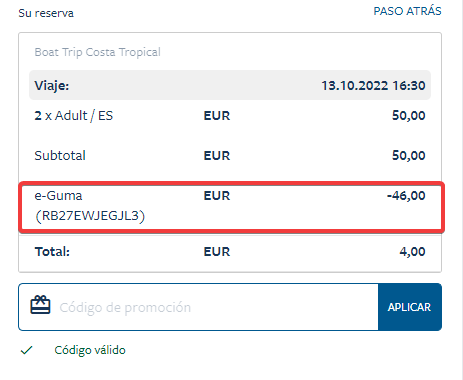The height and width of the screenshot is (380, 463).
Task: Click the Subtotal label
Action: [60, 156]
